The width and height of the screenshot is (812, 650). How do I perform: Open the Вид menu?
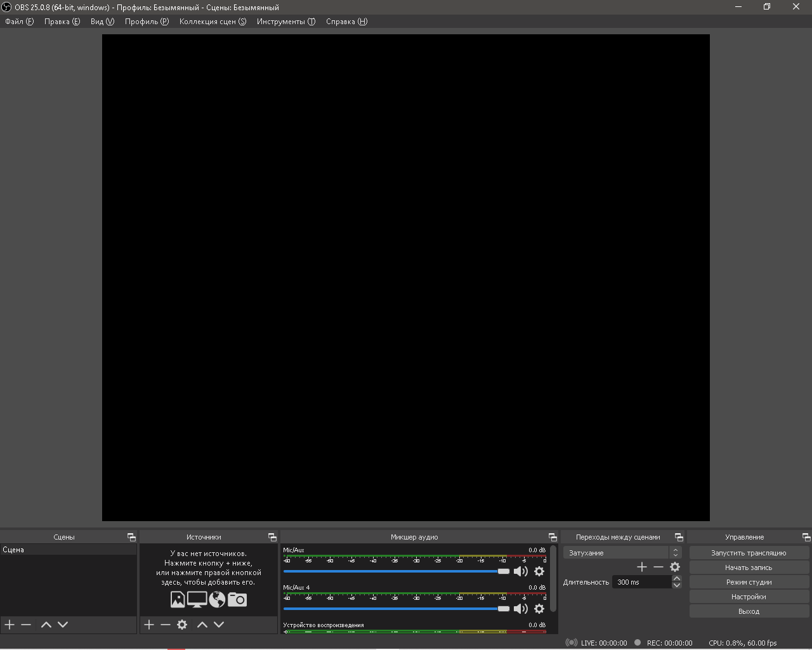(102, 22)
